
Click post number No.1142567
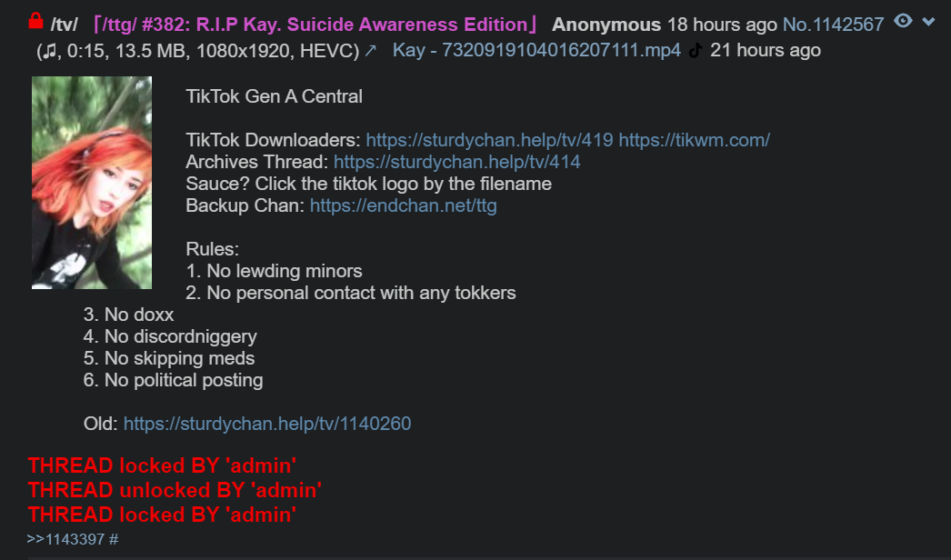point(833,25)
